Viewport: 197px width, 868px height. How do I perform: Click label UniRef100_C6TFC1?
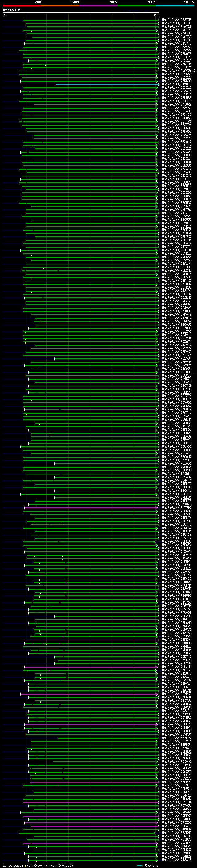point(177,67)
